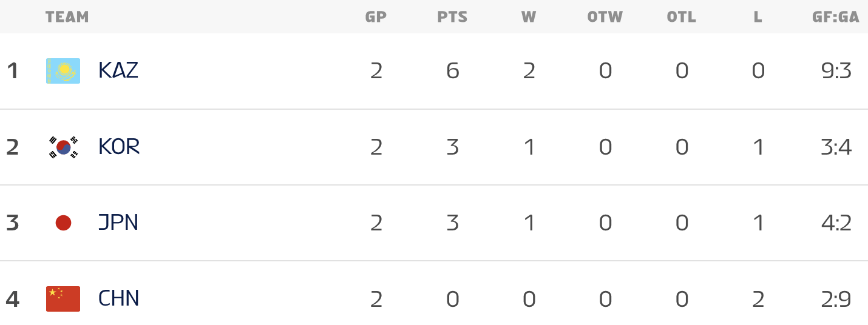Sort by the PTS column header
The height and width of the screenshot is (325, 868).
point(452,17)
